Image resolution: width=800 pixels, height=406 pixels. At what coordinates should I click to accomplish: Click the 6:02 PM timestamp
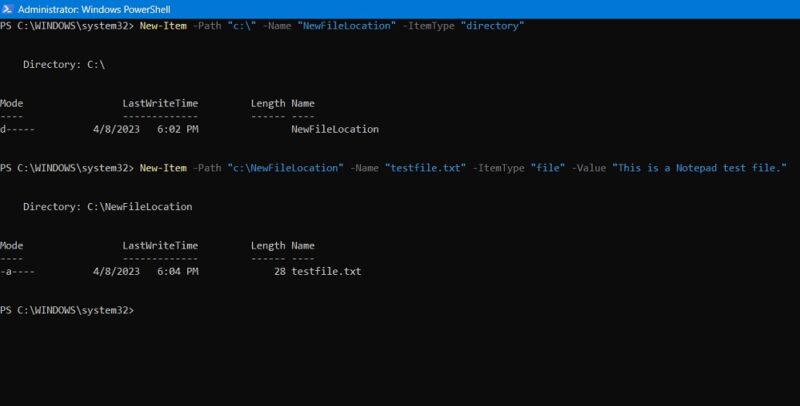[178, 129]
